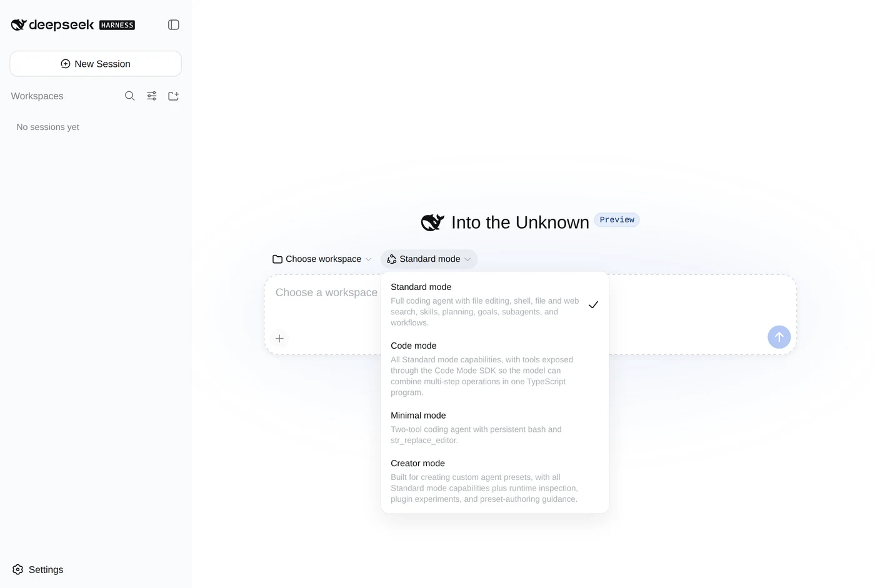Pick Creator mode option
The image size is (875, 588).
[494, 481]
